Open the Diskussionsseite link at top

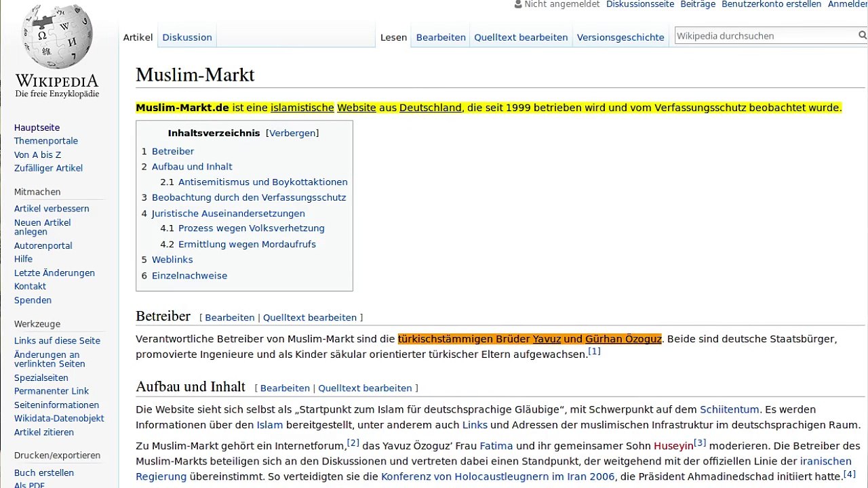pyautogui.click(x=640, y=4)
